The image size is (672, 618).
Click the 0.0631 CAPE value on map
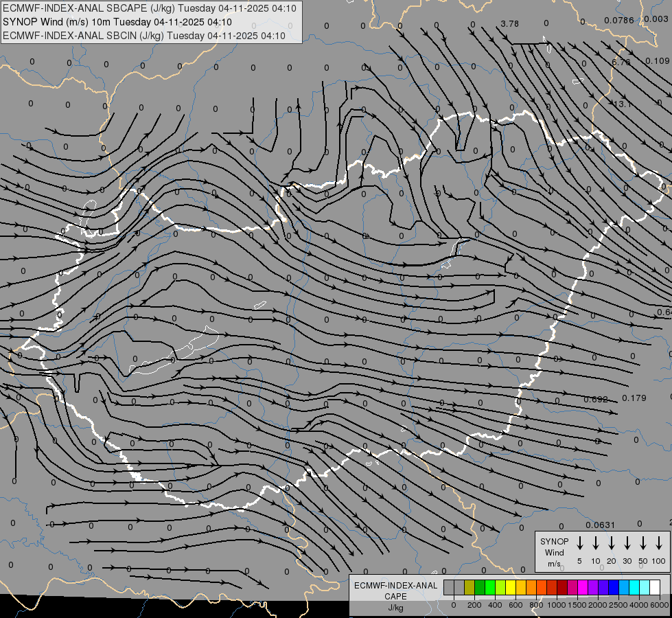point(600,525)
